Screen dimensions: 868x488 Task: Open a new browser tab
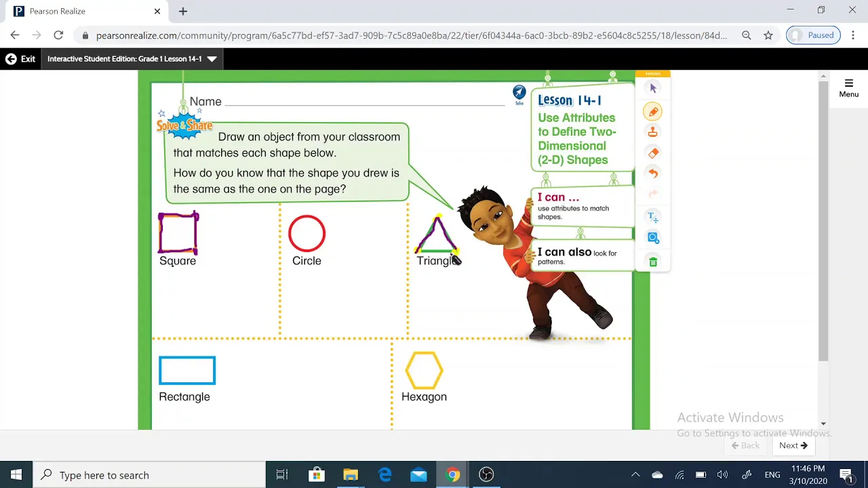(x=183, y=12)
